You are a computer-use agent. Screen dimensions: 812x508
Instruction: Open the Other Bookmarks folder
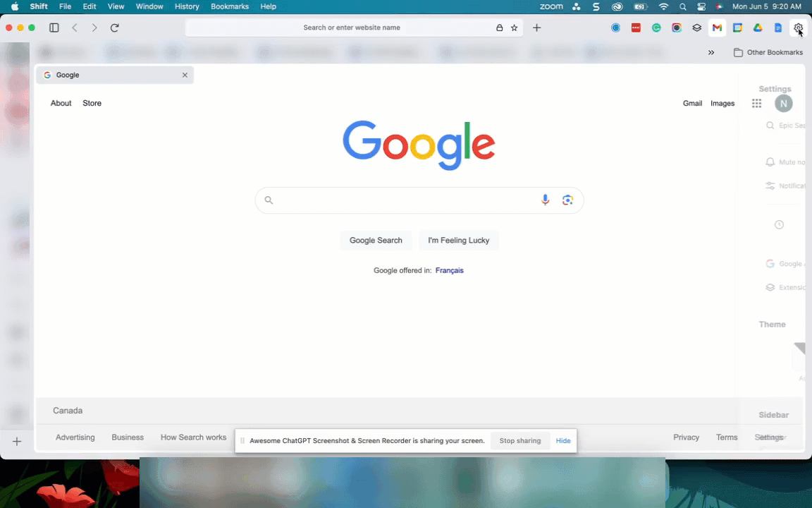point(768,52)
